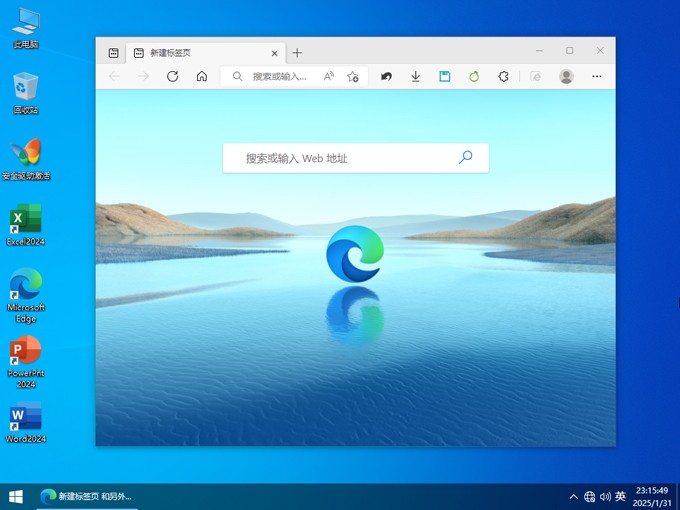Click the magnifier icon in address bar

click(x=237, y=76)
